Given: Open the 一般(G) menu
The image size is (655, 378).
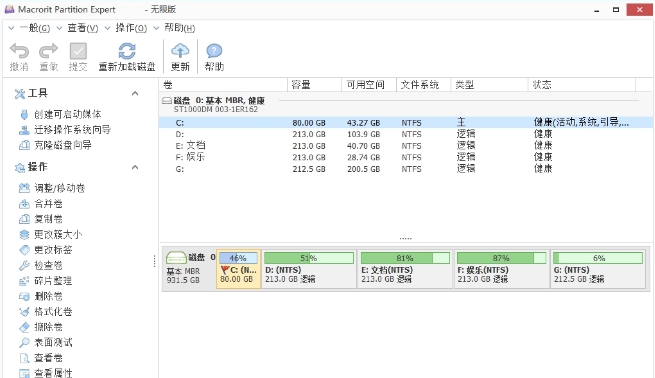Looking at the screenshot, I should pyautogui.click(x=34, y=28).
